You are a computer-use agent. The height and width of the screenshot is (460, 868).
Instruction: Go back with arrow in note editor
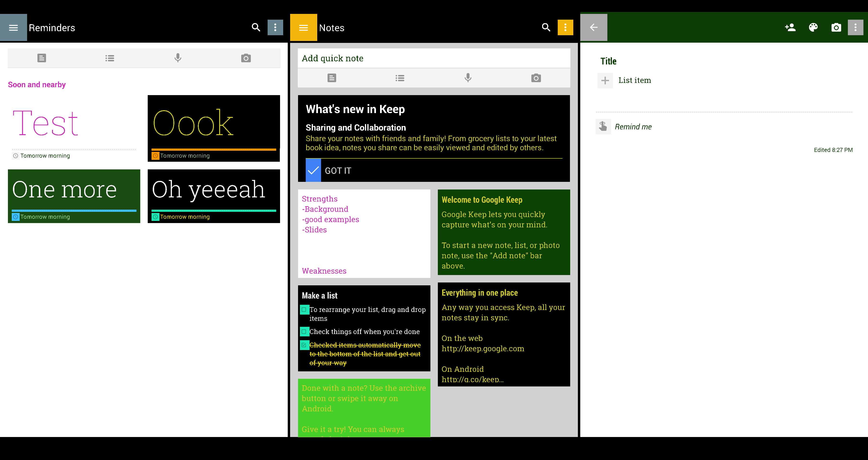point(594,28)
